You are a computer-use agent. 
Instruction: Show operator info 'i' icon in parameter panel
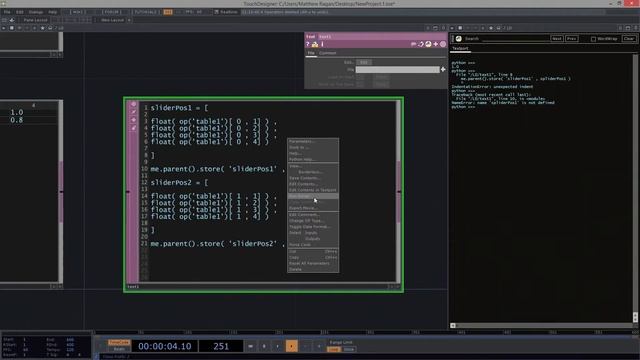click(322, 44)
